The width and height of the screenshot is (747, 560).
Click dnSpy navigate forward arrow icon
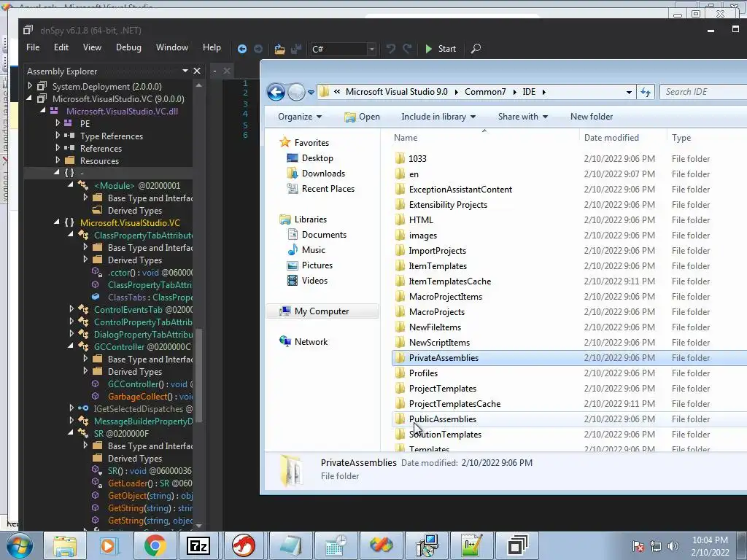[x=258, y=49]
